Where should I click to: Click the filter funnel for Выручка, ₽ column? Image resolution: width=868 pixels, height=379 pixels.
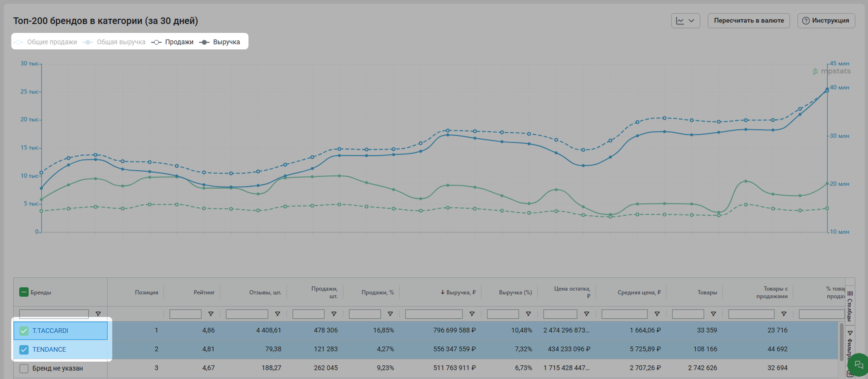472,314
